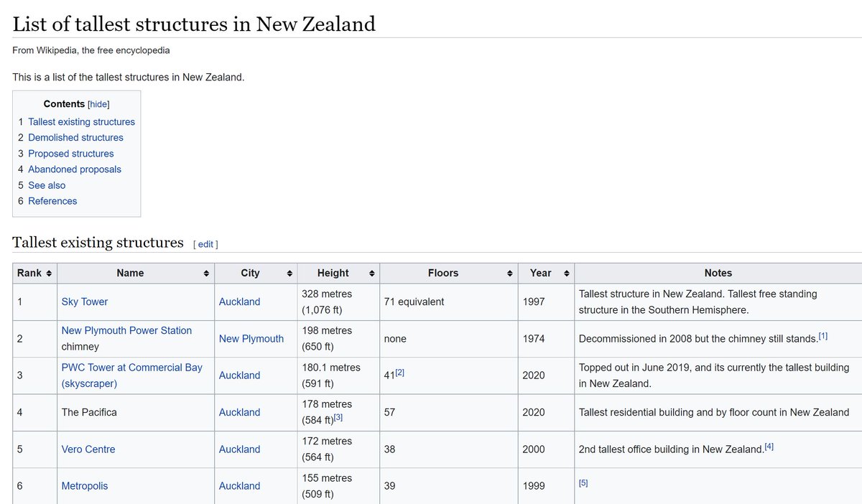Select the 172 metres height cell
The width and height of the screenshot is (862, 504).
[338, 449]
